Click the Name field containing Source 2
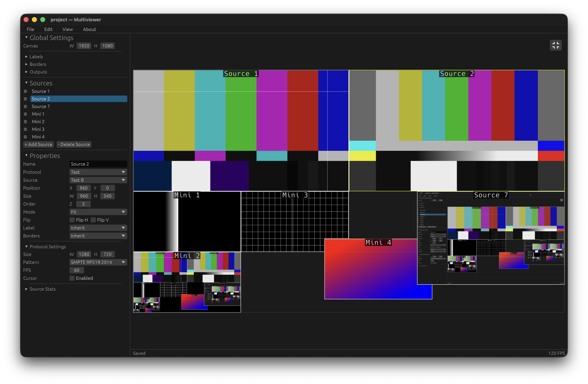 [x=98, y=164]
